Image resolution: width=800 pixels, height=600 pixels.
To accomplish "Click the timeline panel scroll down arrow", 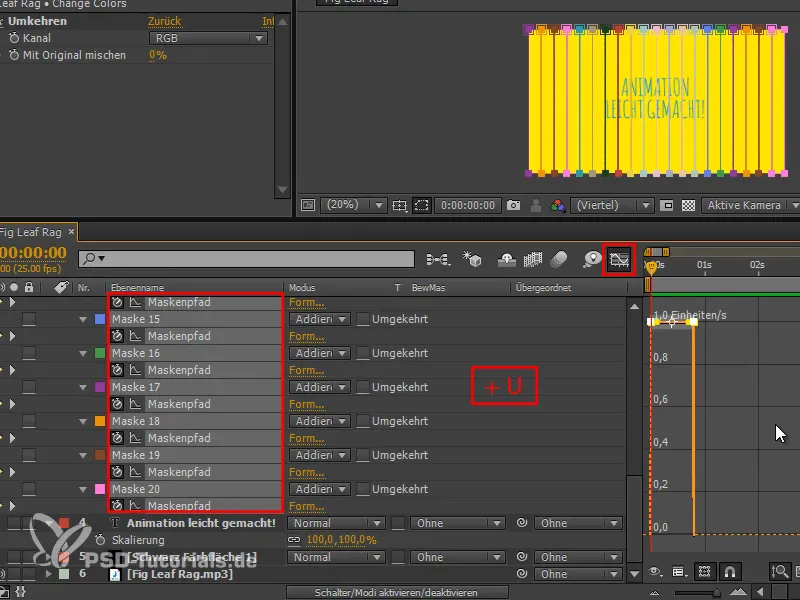I will point(634,574).
